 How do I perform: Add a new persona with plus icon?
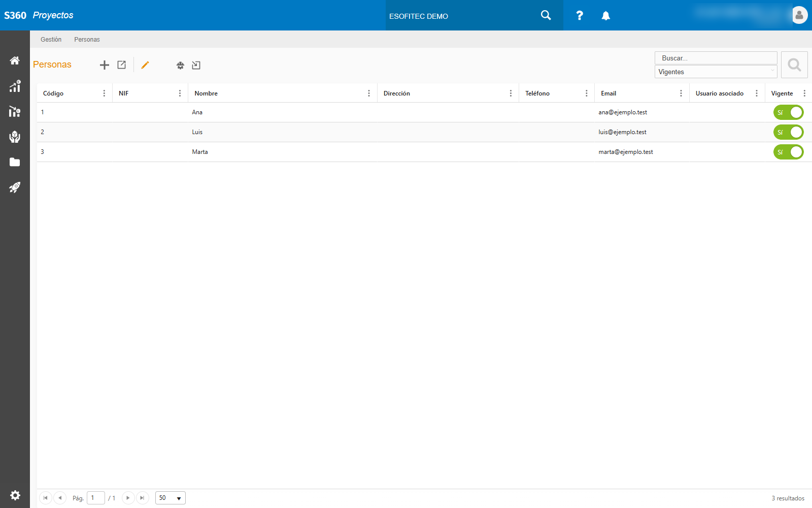click(x=105, y=65)
